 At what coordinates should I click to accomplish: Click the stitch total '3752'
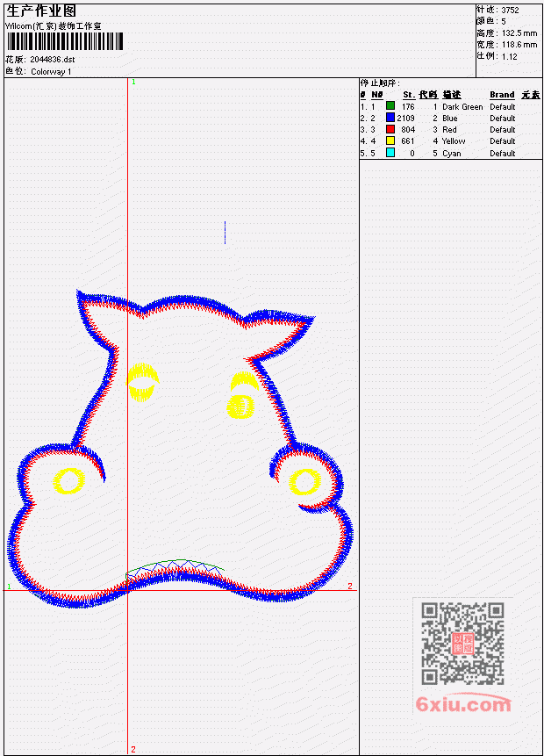510,11
